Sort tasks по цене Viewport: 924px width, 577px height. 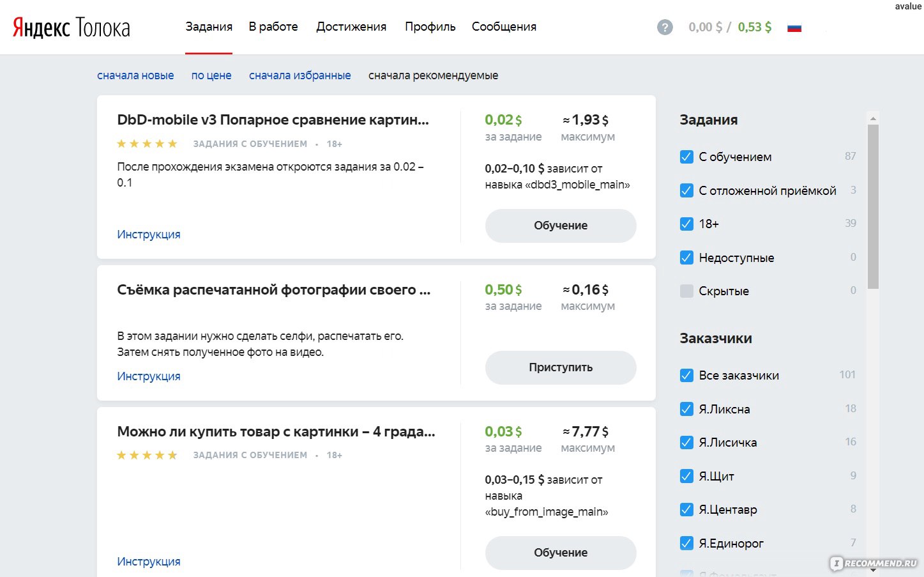211,75
